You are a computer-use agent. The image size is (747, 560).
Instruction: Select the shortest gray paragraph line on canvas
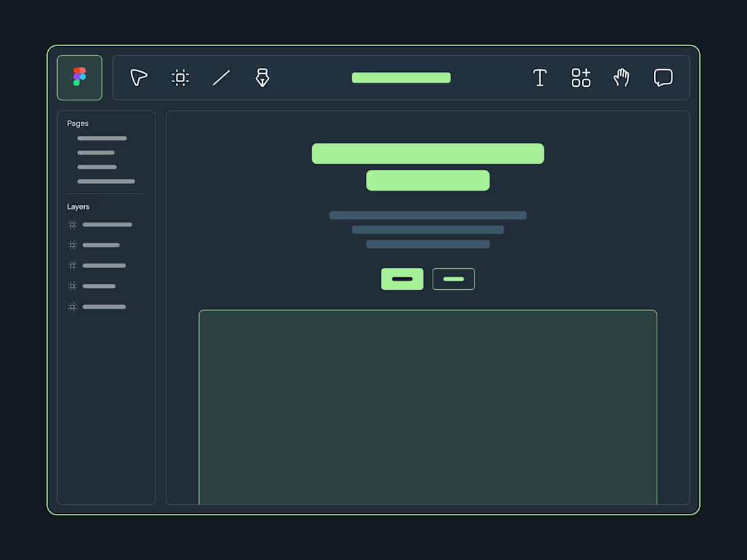428,244
